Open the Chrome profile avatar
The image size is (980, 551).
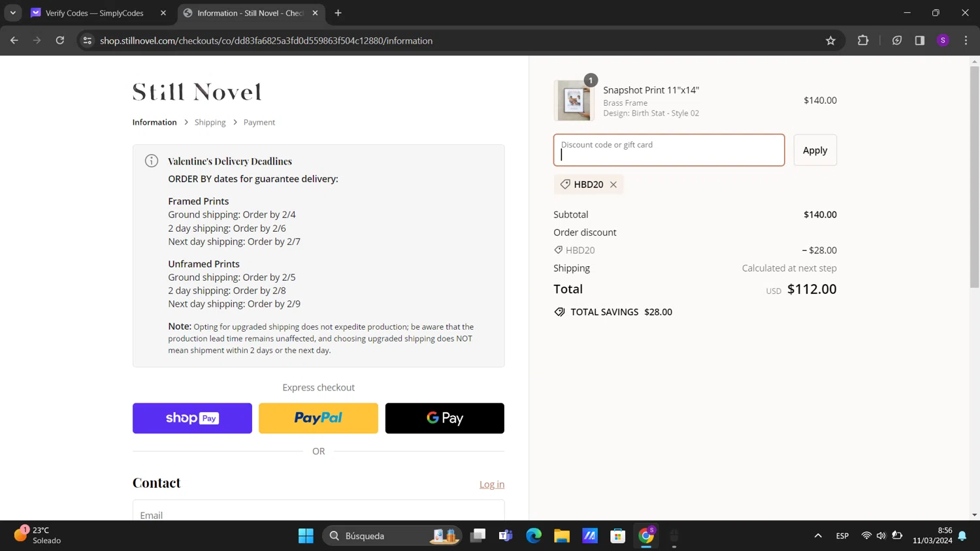point(943,40)
